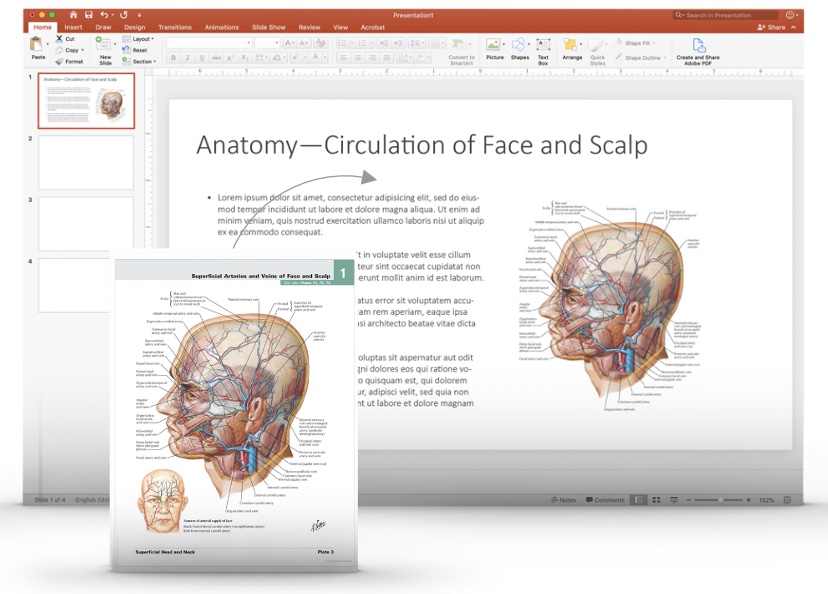Click the Redo arrow icon
Viewport: 828px width, 594px height.
pyautogui.click(x=124, y=15)
